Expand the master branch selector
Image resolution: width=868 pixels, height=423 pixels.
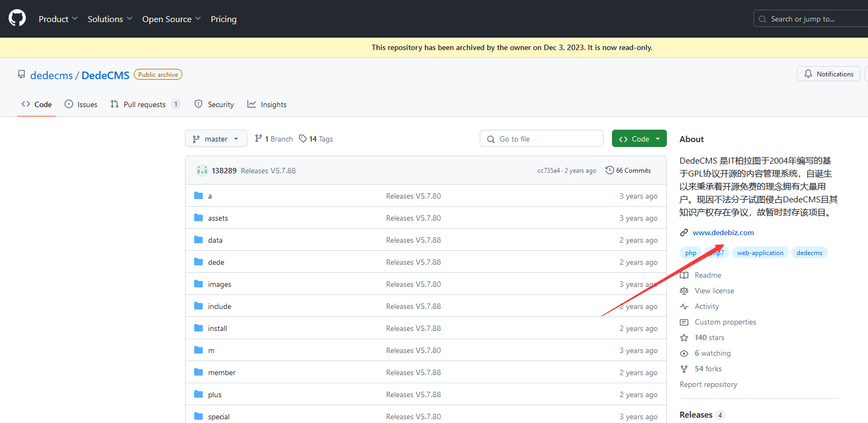(216, 138)
